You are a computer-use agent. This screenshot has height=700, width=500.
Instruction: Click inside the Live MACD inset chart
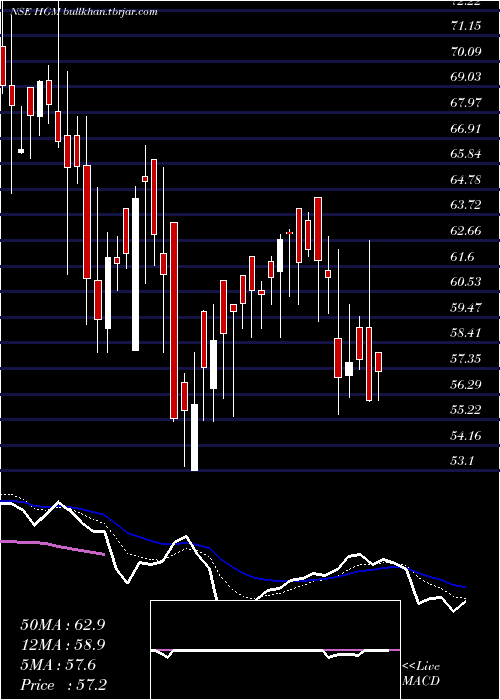point(275,650)
